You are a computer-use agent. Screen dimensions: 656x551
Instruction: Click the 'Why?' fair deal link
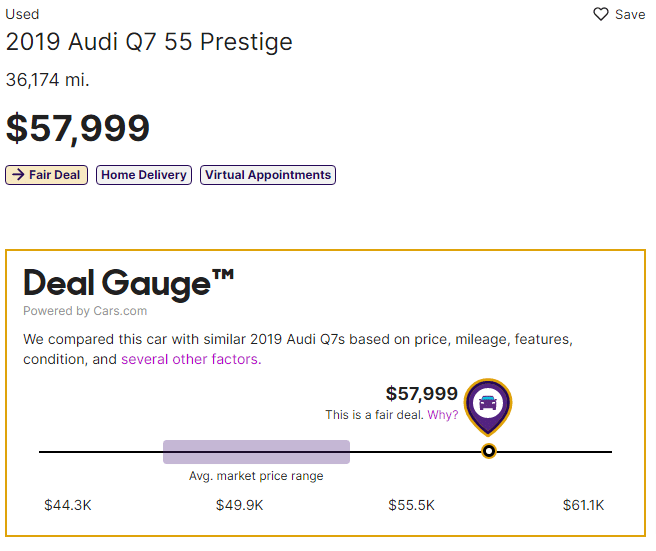(x=443, y=415)
